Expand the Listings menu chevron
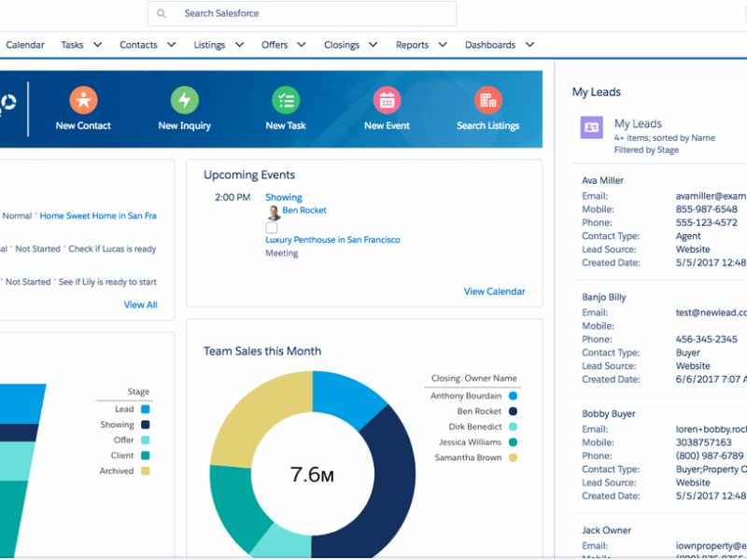This screenshot has width=747, height=560. click(x=240, y=44)
